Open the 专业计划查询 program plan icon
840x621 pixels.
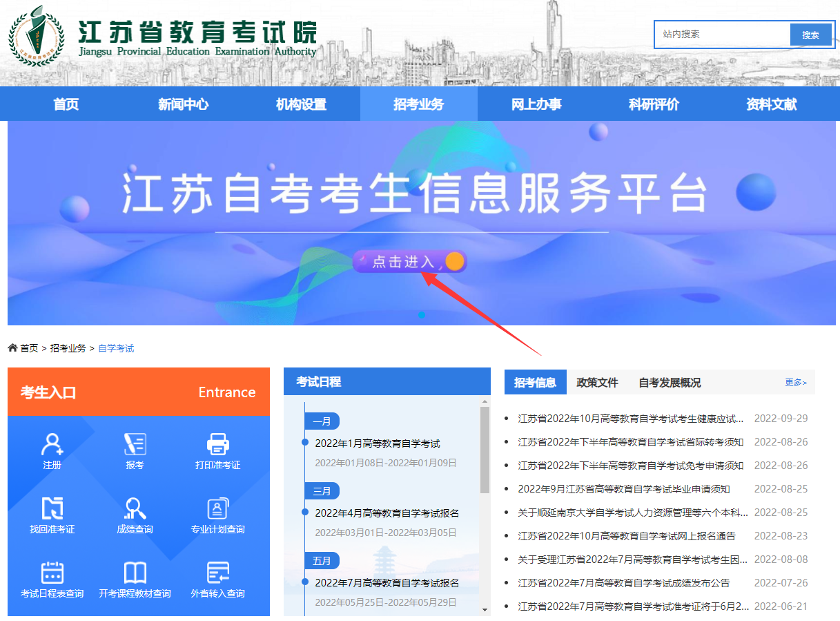tap(218, 513)
